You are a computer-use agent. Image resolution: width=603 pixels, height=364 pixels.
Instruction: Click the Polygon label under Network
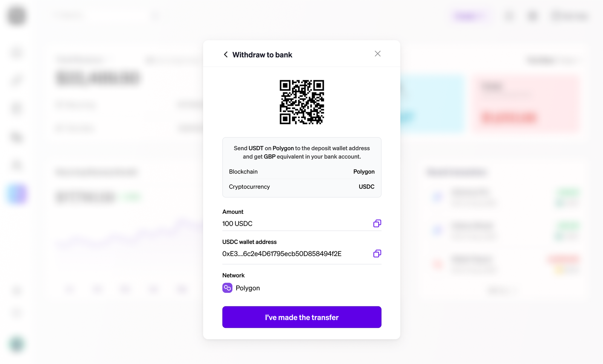tap(248, 288)
